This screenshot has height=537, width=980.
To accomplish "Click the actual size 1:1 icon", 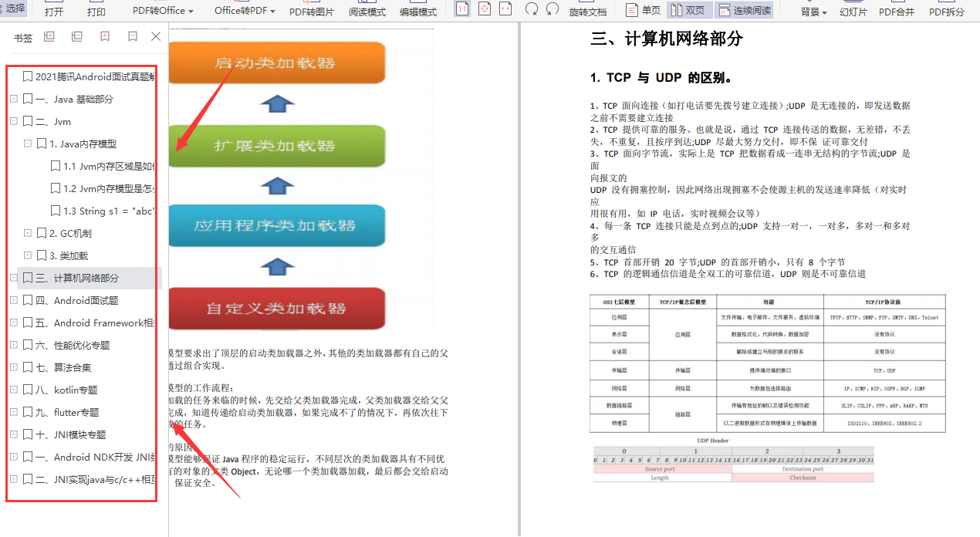I will (x=461, y=9).
